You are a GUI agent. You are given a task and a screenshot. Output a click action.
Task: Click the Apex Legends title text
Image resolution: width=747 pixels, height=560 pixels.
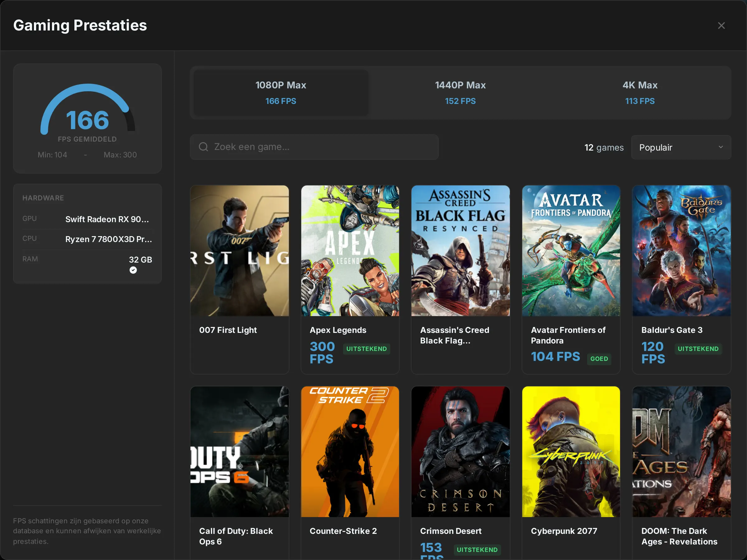(x=338, y=330)
